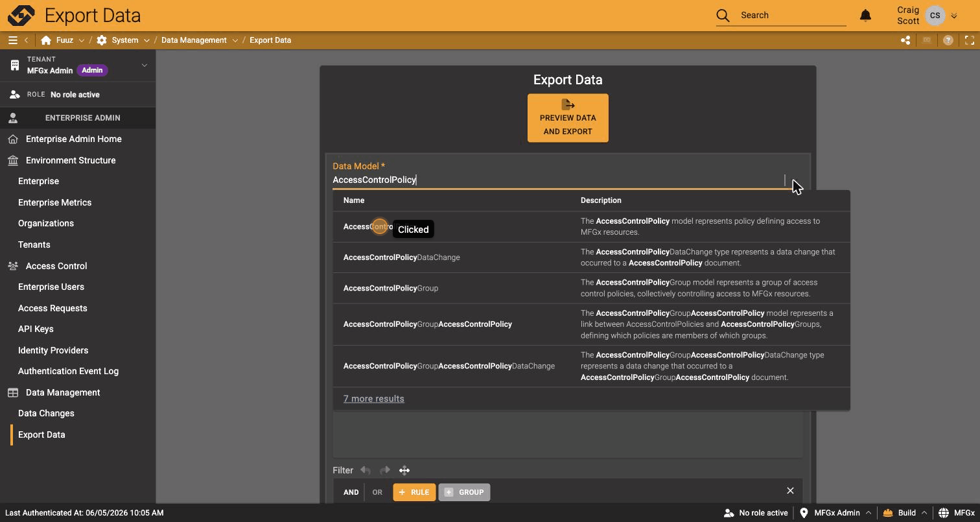Switch filter condition to OR

(x=377, y=492)
